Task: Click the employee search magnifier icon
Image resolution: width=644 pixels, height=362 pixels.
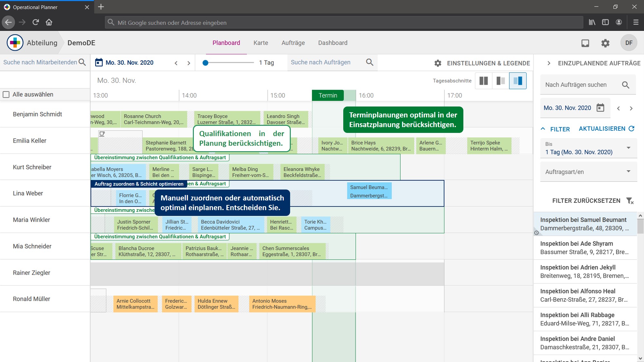Action: pyautogui.click(x=82, y=62)
